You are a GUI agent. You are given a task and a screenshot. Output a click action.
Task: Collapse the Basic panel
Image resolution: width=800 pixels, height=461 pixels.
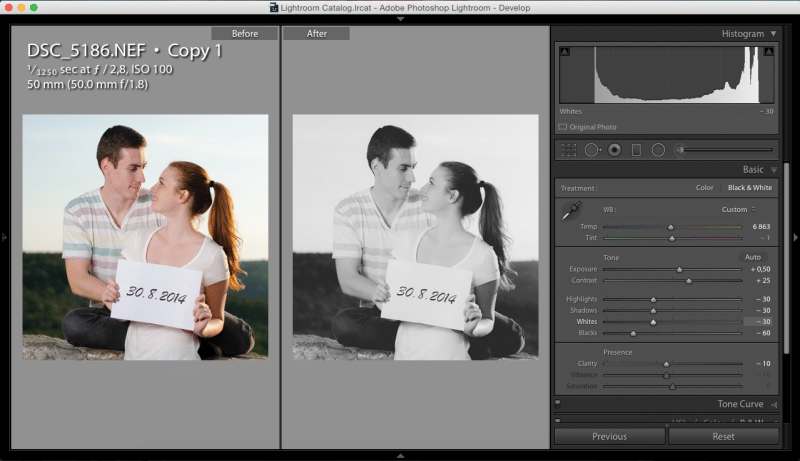point(772,170)
